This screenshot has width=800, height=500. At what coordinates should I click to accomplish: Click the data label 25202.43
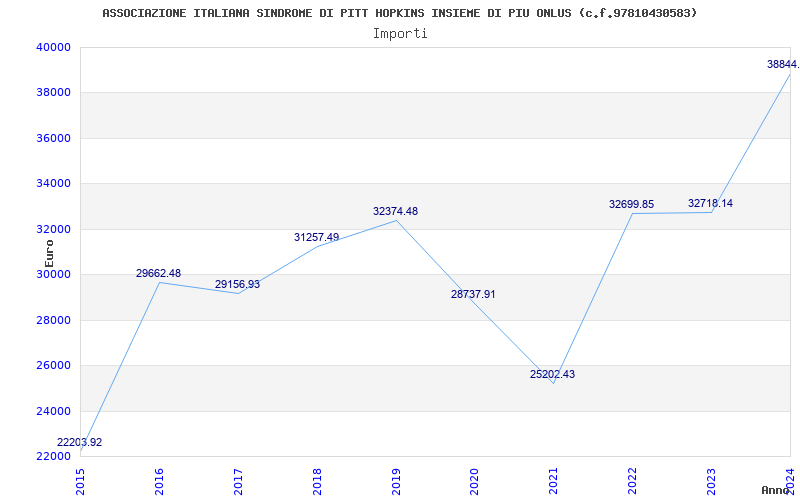(x=553, y=374)
